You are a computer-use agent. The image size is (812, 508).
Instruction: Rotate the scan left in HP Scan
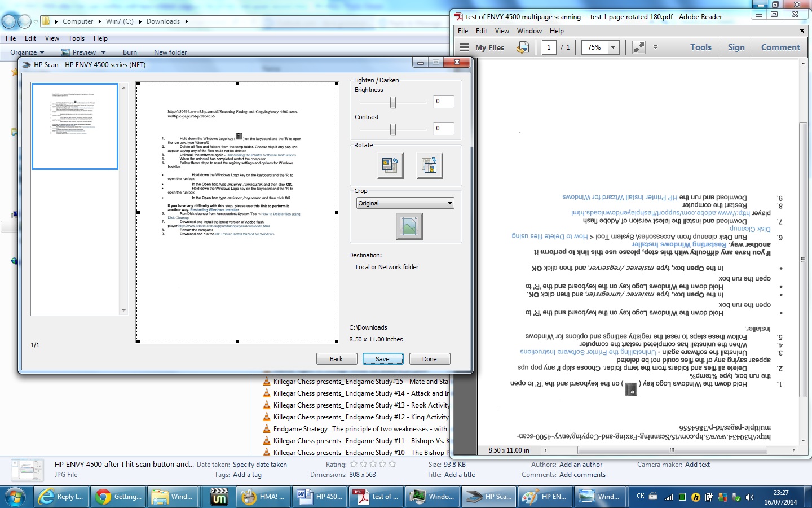390,165
